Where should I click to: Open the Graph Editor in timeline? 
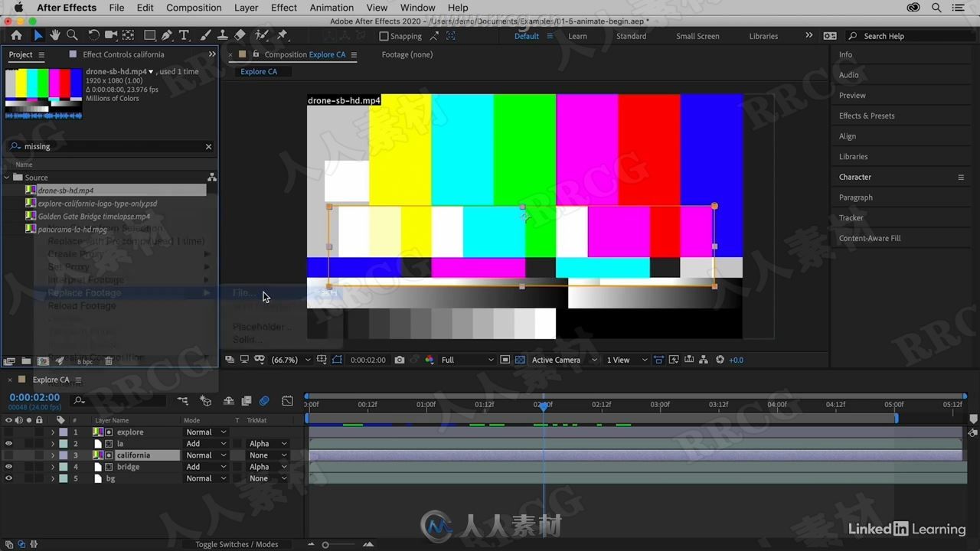click(287, 401)
